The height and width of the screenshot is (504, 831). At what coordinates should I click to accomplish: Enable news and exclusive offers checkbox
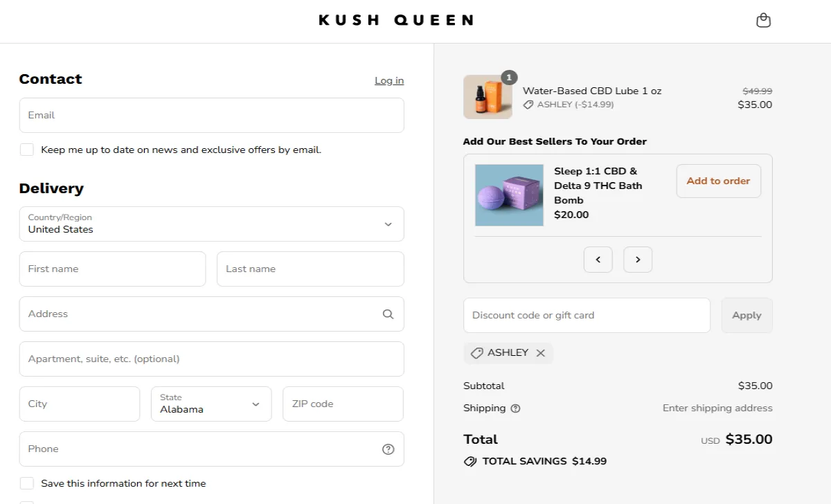click(26, 150)
